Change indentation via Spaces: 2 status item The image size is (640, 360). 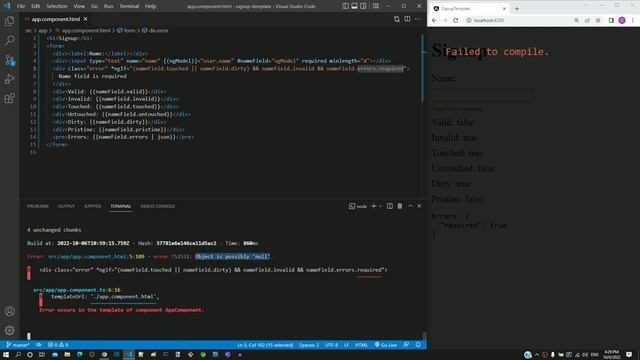pos(309,345)
